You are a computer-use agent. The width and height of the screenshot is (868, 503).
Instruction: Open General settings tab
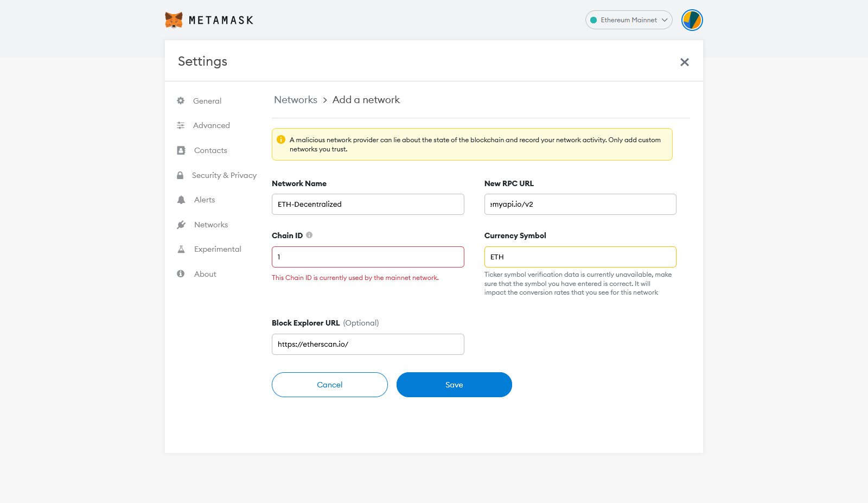pos(207,101)
